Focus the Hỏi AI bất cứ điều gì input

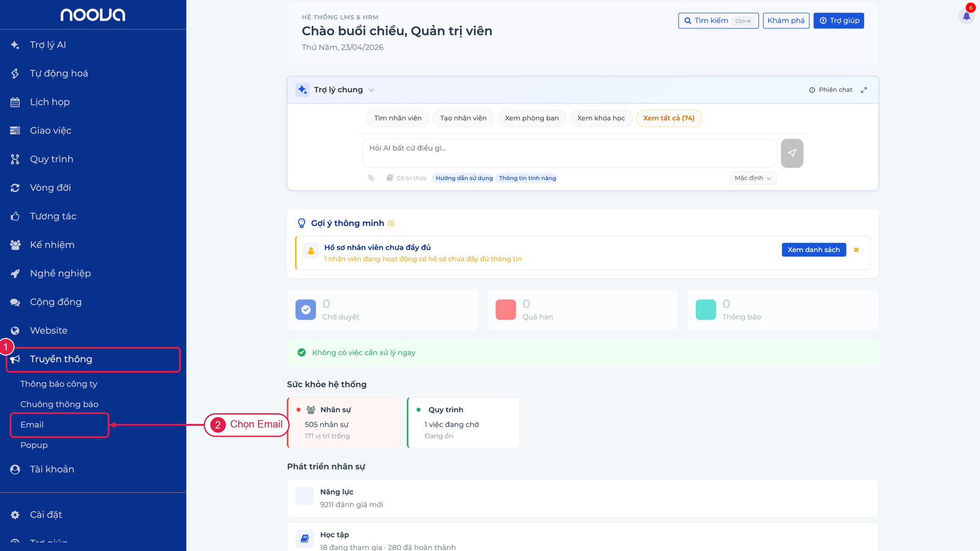coord(570,153)
